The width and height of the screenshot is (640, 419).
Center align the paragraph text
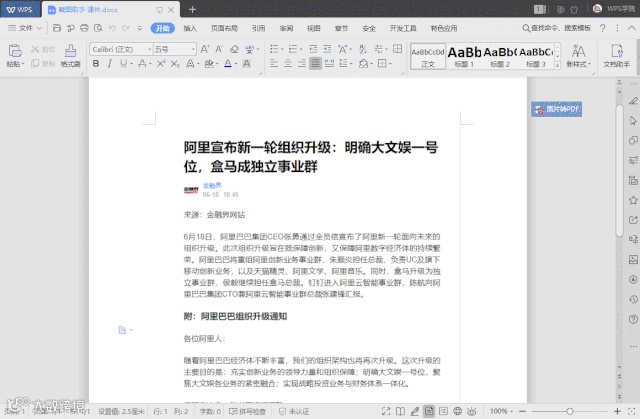pyautogui.click(x=288, y=63)
